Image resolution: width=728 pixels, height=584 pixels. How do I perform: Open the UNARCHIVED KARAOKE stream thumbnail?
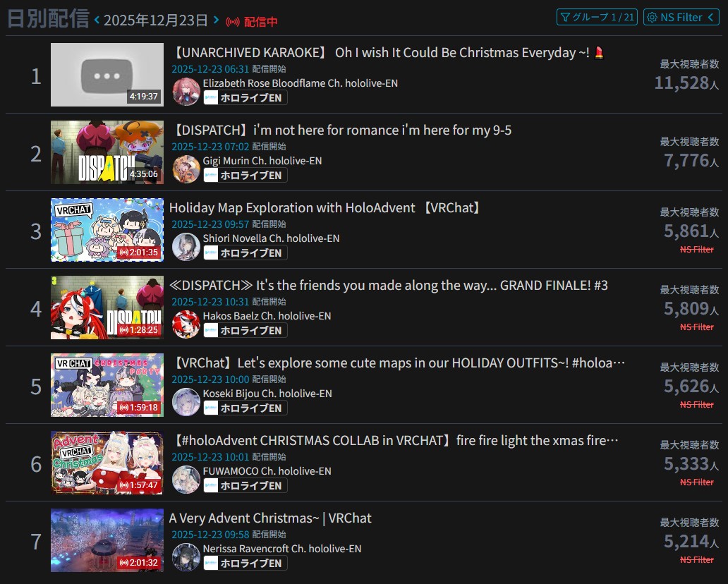click(x=107, y=75)
